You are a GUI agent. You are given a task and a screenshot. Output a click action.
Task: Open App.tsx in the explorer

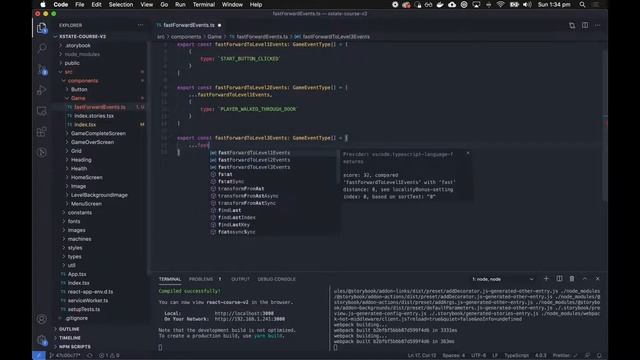[x=77, y=274]
